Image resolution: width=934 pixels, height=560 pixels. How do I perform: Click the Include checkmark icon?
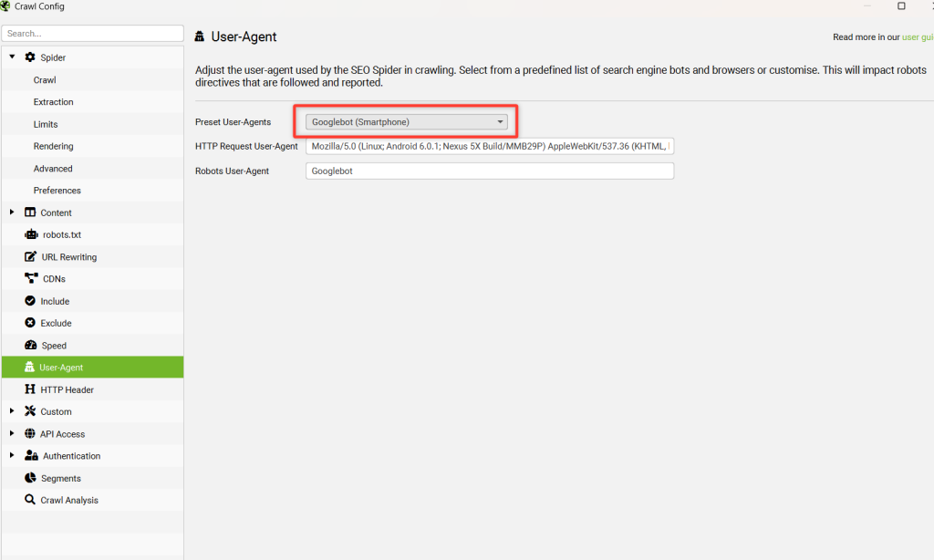pyautogui.click(x=30, y=301)
